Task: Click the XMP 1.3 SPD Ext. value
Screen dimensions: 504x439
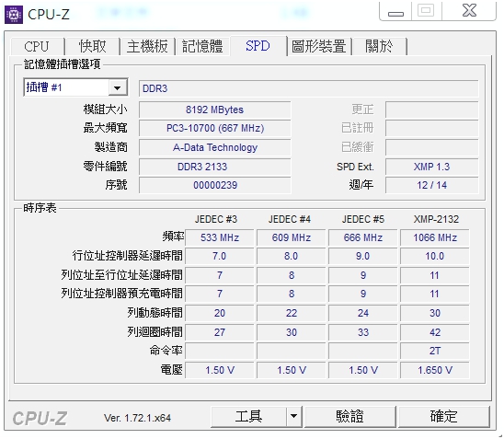Action: [431, 167]
